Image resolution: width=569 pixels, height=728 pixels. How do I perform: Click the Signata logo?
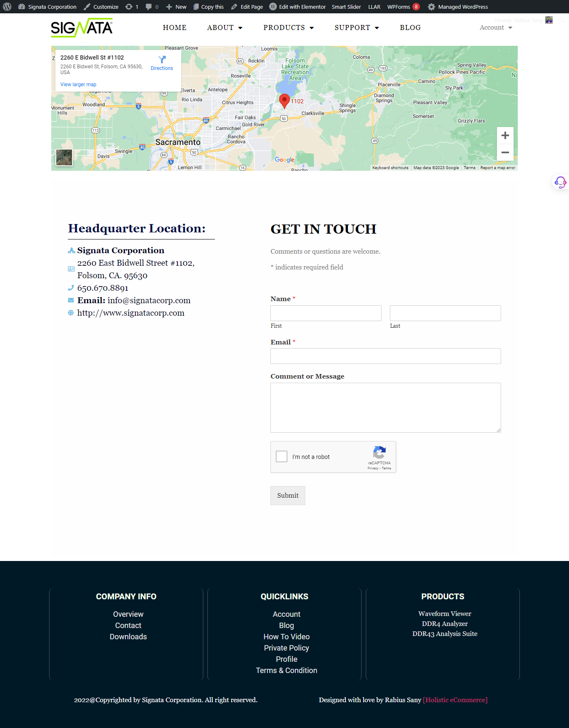82,27
